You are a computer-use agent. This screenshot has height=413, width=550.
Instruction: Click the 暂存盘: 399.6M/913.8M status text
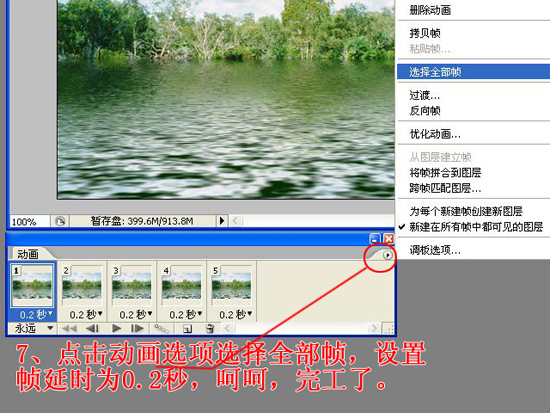(142, 221)
